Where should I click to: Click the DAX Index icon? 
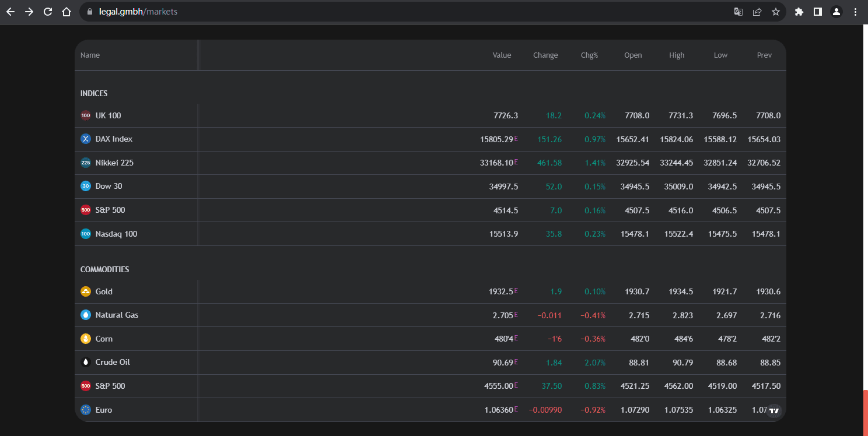click(x=86, y=139)
